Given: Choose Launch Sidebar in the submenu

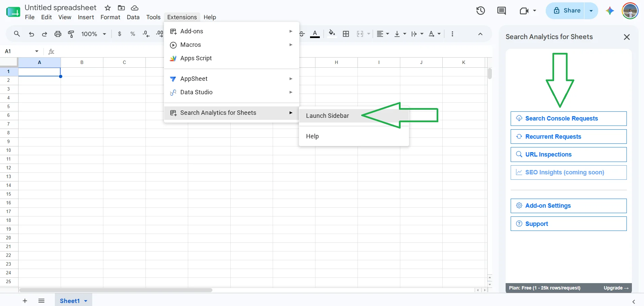Looking at the screenshot, I should 354,116.
